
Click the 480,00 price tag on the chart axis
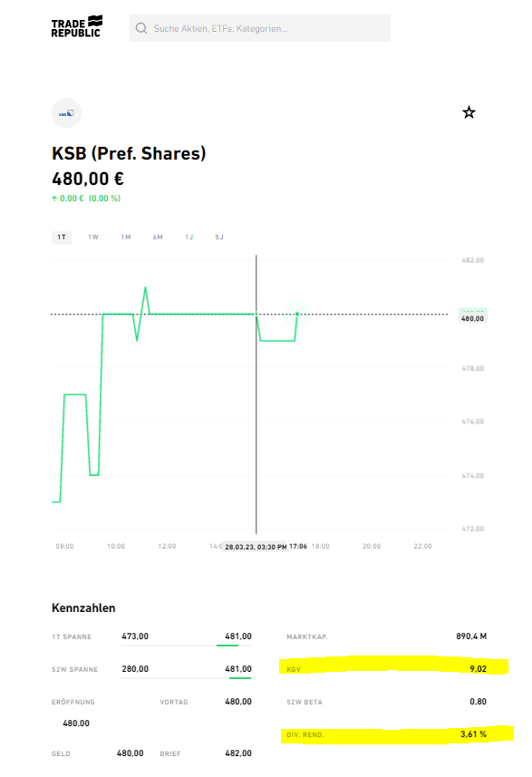[473, 317]
